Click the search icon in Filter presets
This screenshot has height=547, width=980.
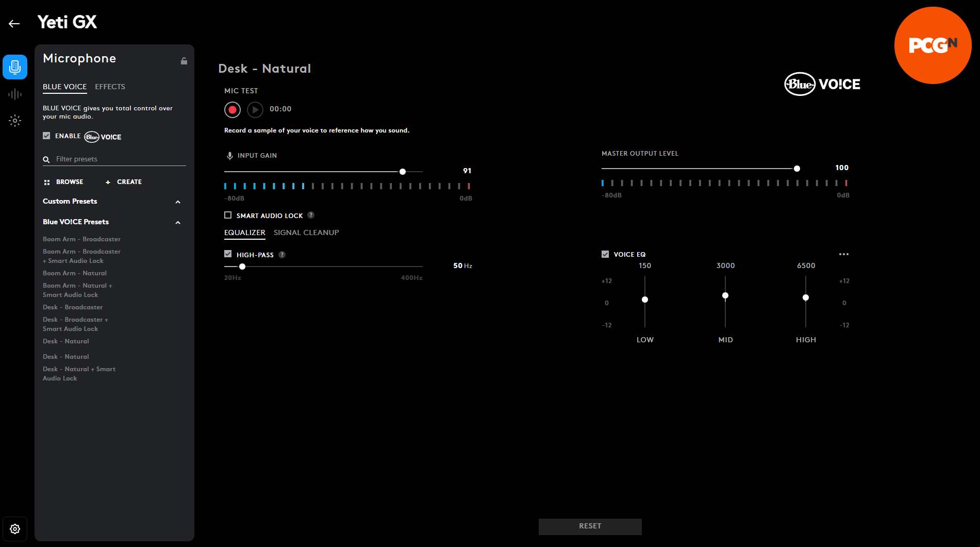[x=46, y=159]
